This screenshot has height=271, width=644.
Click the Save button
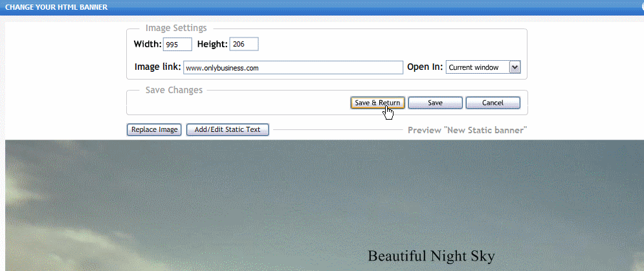435,103
